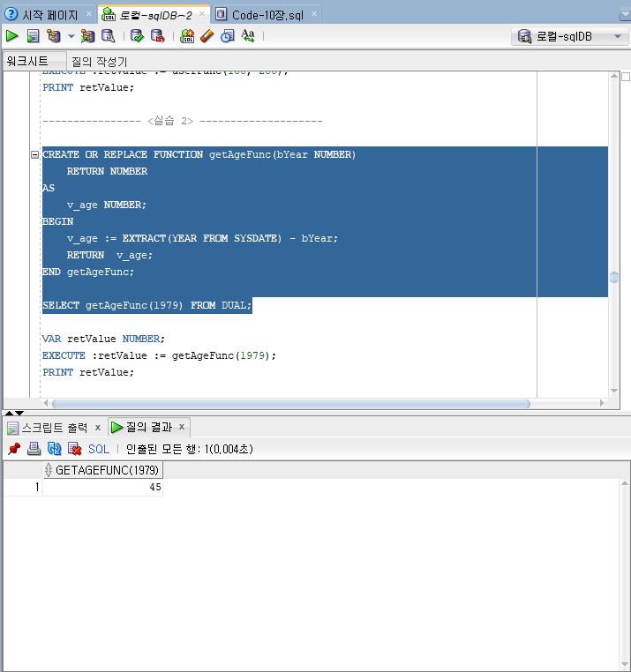Click the RETURN NUMBER line
Image resolution: width=631 pixels, height=672 pixels.
click(x=107, y=171)
